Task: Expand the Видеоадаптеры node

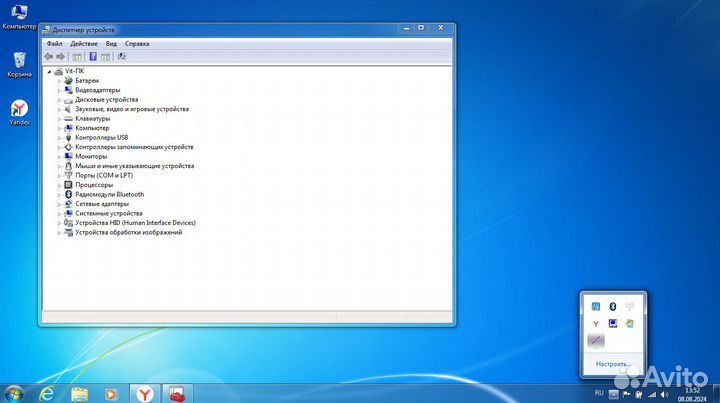Action: 59,90
